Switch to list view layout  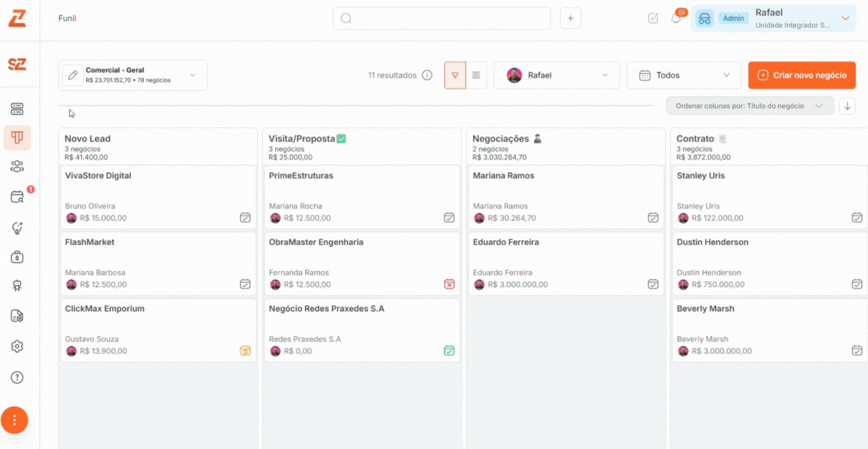click(x=476, y=75)
